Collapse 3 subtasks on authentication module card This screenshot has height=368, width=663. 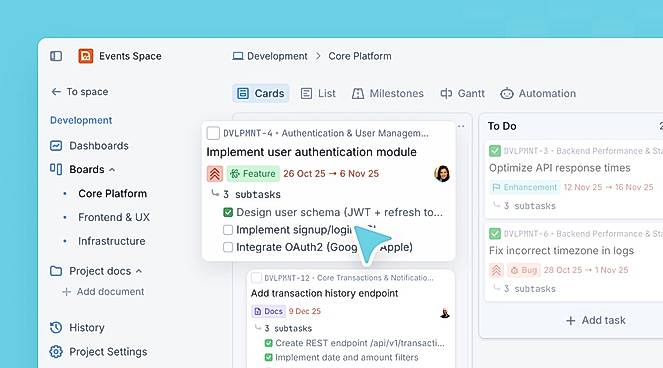point(246,194)
